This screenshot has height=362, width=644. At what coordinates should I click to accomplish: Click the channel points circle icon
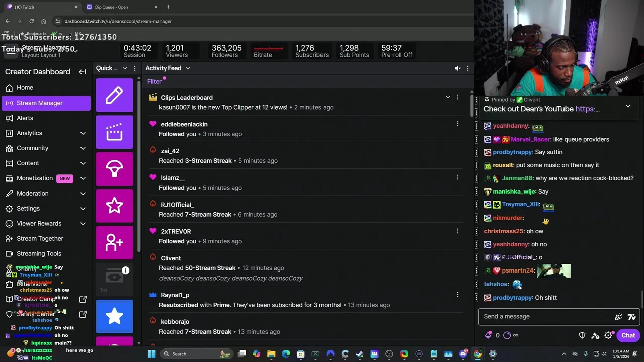coord(507,335)
